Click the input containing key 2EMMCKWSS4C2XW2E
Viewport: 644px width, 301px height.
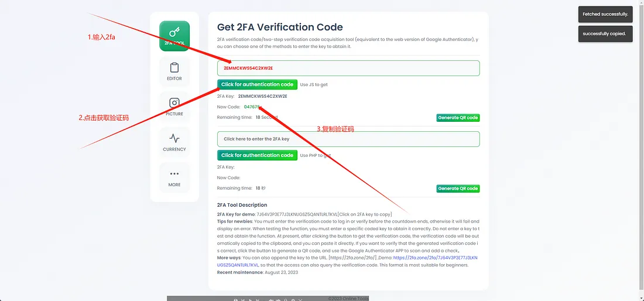coord(348,68)
